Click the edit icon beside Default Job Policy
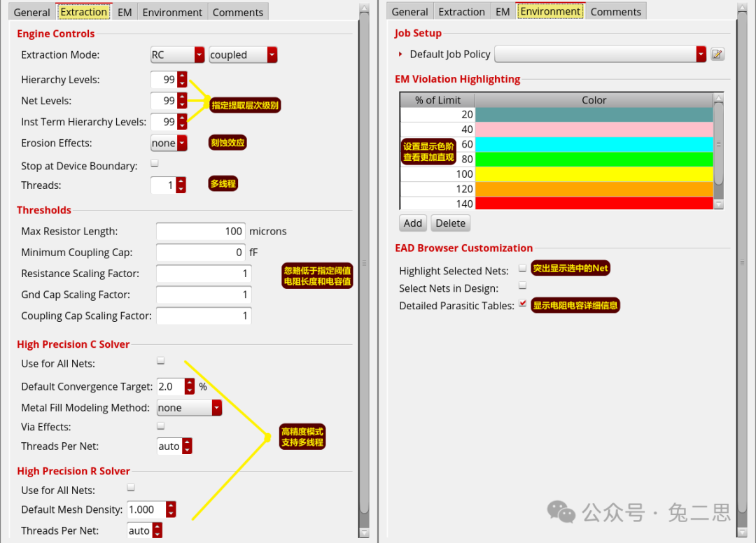 (x=717, y=55)
